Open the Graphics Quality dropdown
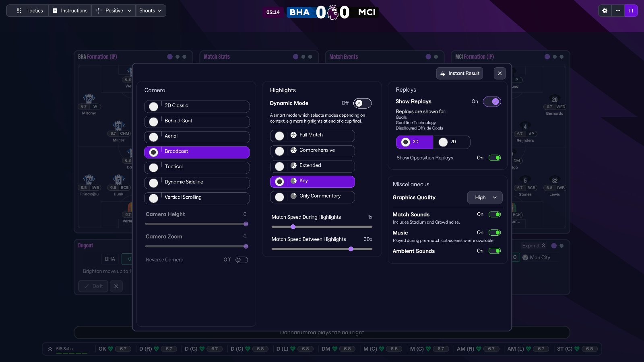The width and height of the screenshot is (644, 362). 485,197
